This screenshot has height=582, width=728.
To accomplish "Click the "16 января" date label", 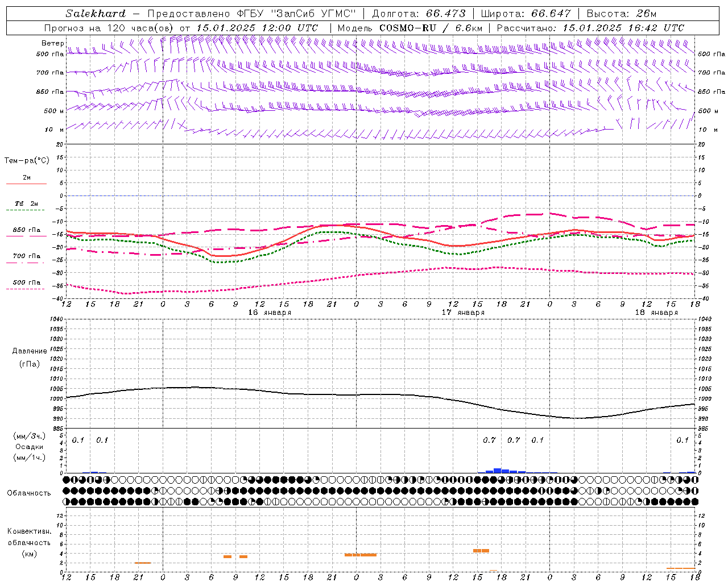I will coord(270,313).
